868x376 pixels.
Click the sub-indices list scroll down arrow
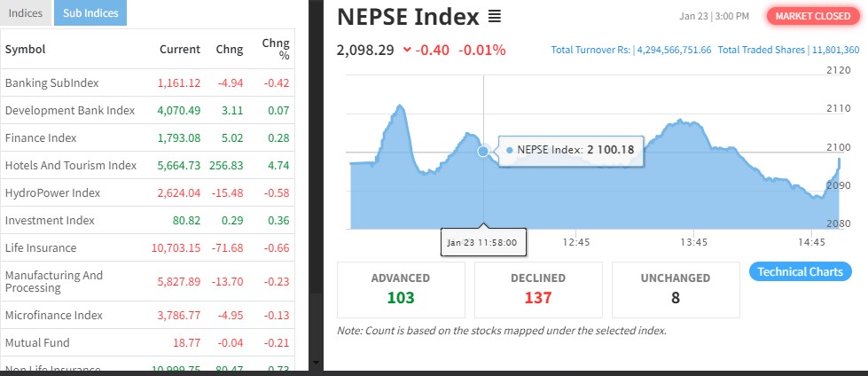(317, 362)
